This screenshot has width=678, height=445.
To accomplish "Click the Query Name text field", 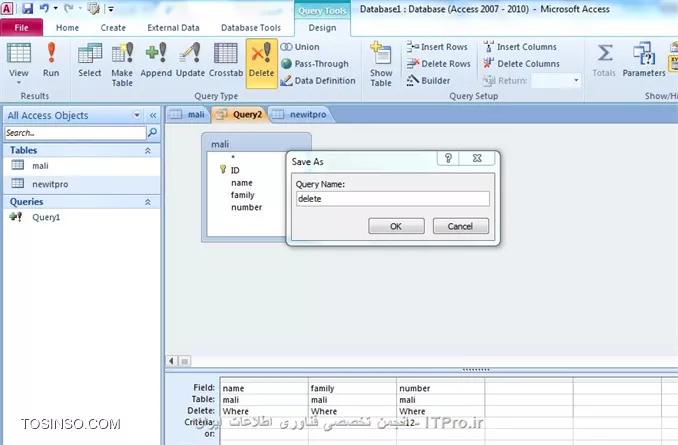I will tap(392, 199).
